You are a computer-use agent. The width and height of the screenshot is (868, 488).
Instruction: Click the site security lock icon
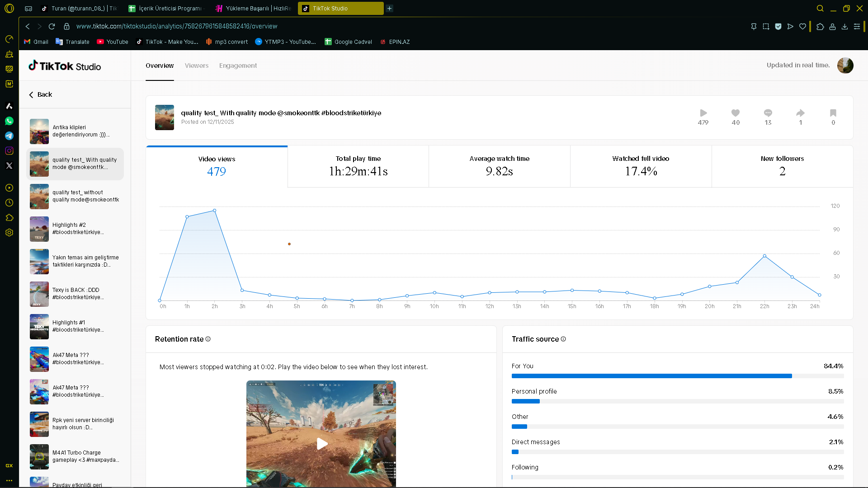(66, 26)
